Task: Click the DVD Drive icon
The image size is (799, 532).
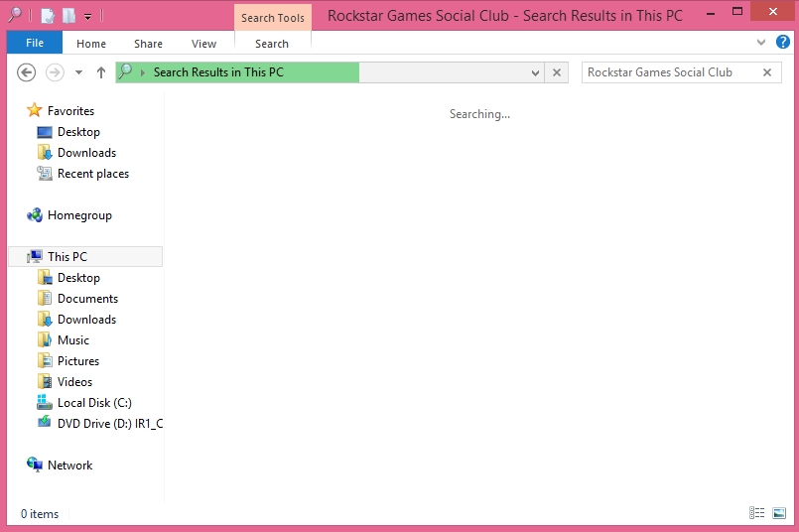Action: pos(45,422)
